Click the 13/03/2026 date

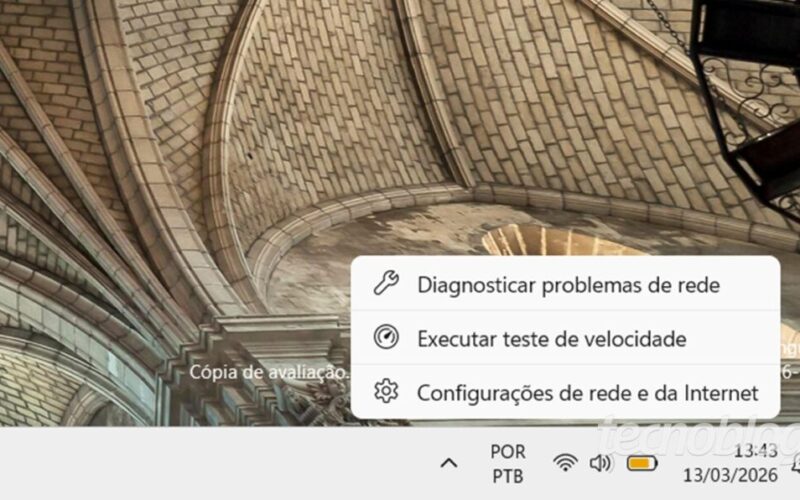click(x=730, y=475)
